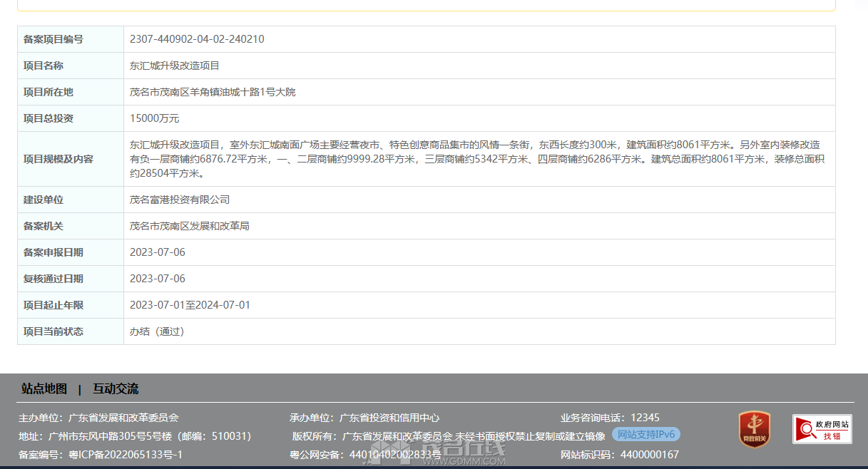Open ICP record 粤ICP备2022065133号-1
This screenshot has height=469, width=868.
(126, 455)
